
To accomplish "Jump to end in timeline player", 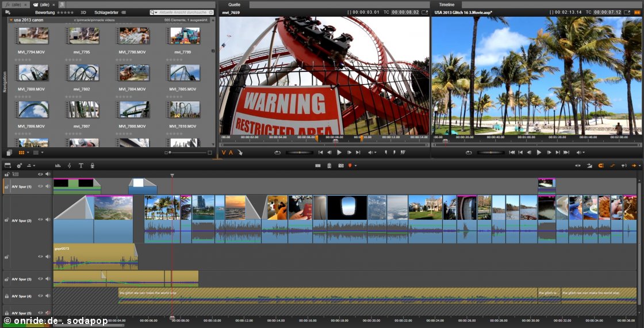I will (x=566, y=152).
